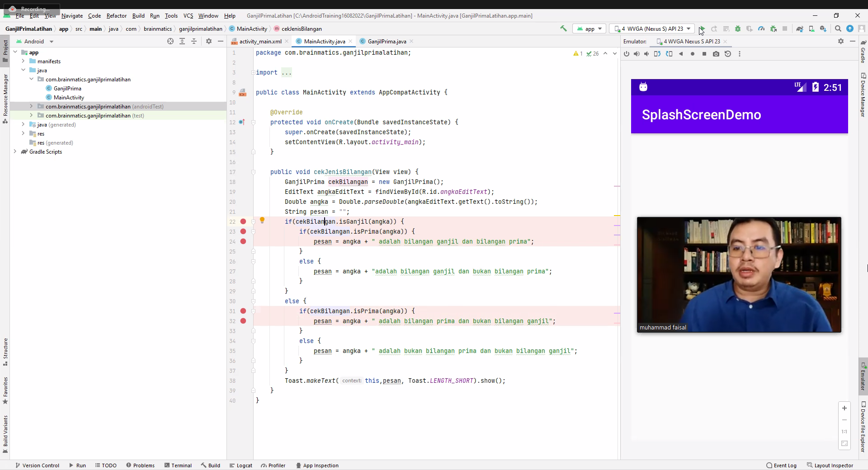Open the app run configuration dropdown
This screenshot has width=868, height=470.
590,28
